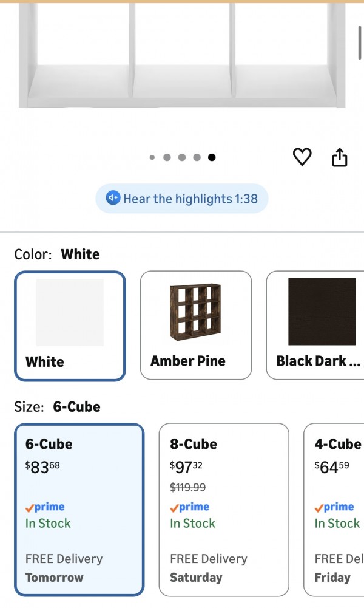
Task: Jump to the fourth carousel dot
Action: point(197,157)
